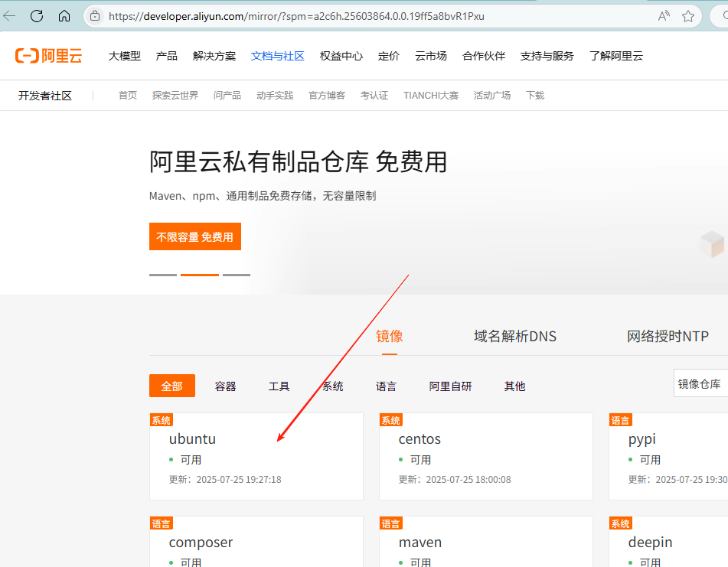Go to the browser home icon
728x567 pixels.
(x=64, y=16)
